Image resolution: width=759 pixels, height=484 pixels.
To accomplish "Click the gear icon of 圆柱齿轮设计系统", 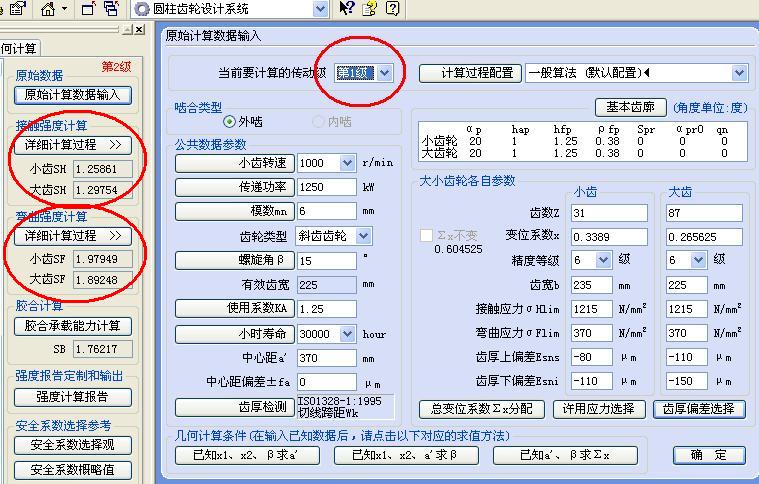I will [142, 9].
